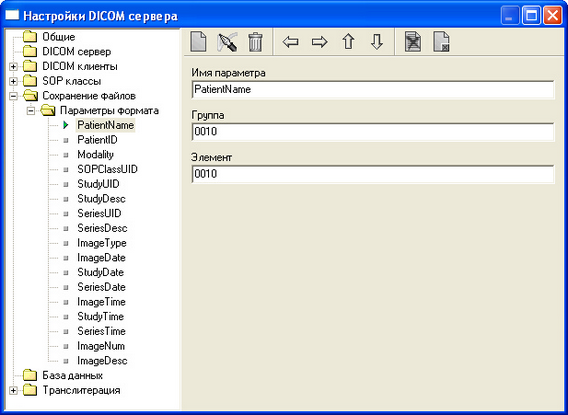Click the left arrow toolbar icon
Screen dimensions: 568x415
[x=291, y=42]
